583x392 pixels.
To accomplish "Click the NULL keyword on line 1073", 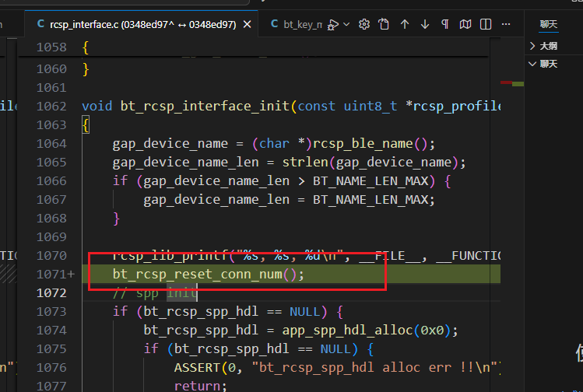I will (304, 311).
